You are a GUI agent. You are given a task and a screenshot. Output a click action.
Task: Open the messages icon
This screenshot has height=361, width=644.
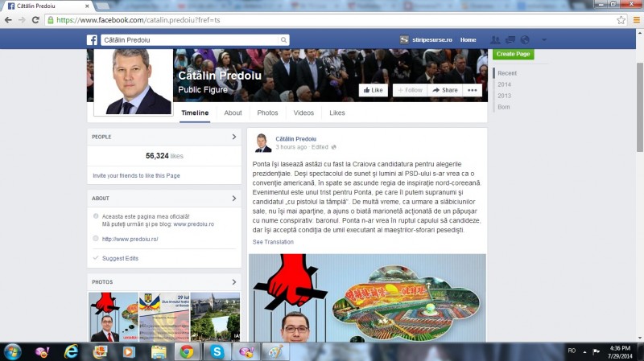(510, 39)
